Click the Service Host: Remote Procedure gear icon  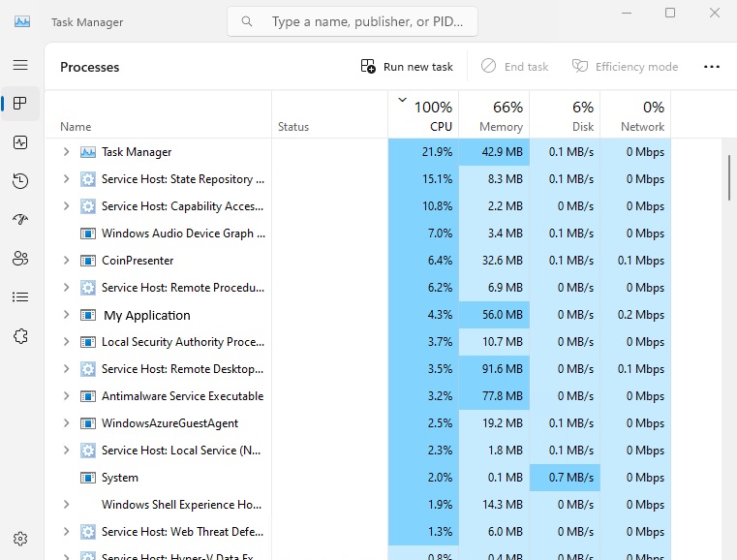coord(88,288)
